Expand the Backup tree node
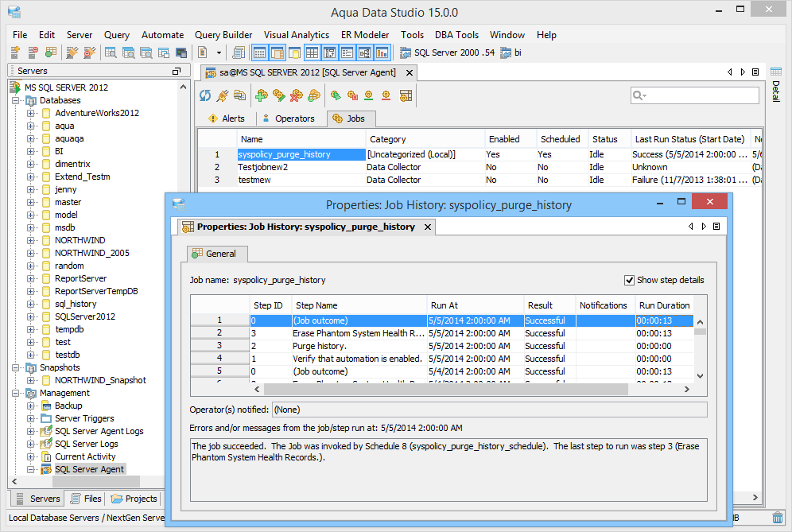 [x=31, y=406]
